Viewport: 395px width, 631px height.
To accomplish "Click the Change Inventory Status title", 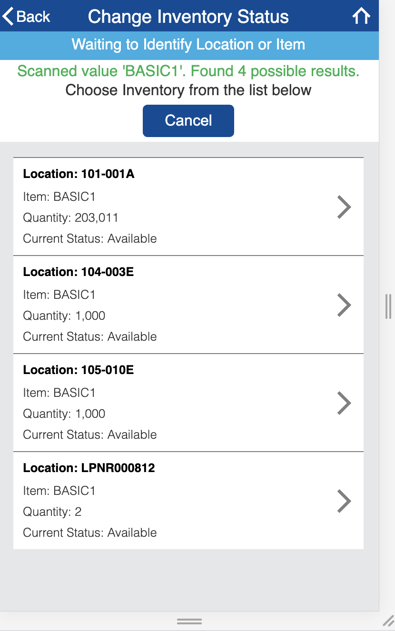I will pyautogui.click(x=188, y=17).
